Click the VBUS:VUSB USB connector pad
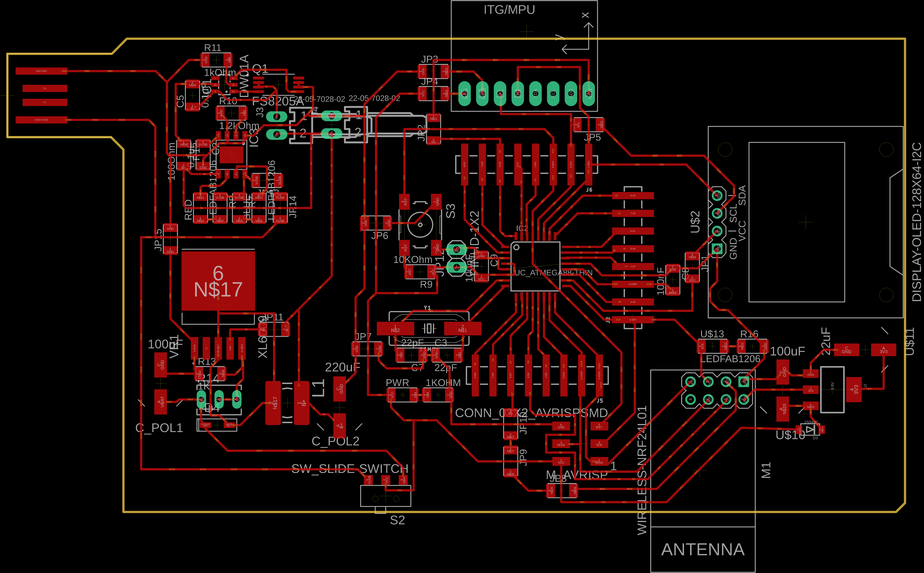Screen dimensions: 924x573 [x=41, y=120]
